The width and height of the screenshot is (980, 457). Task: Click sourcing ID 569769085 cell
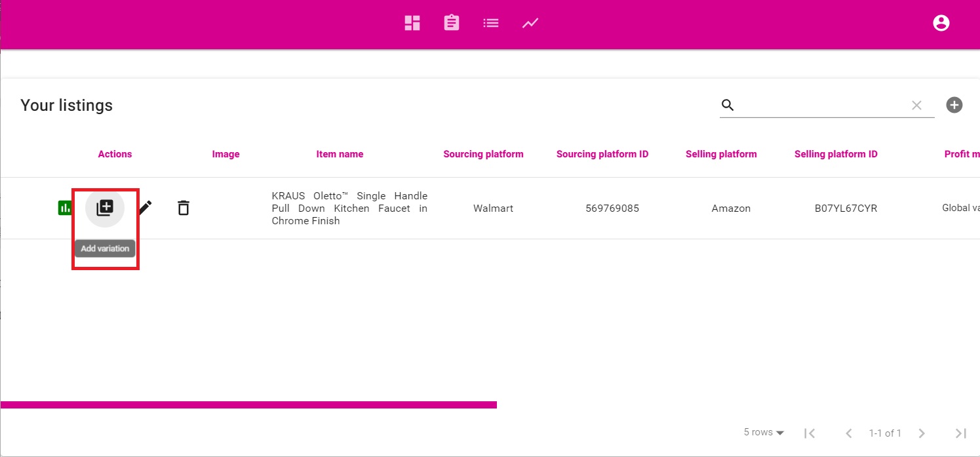click(x=612, y=209)
